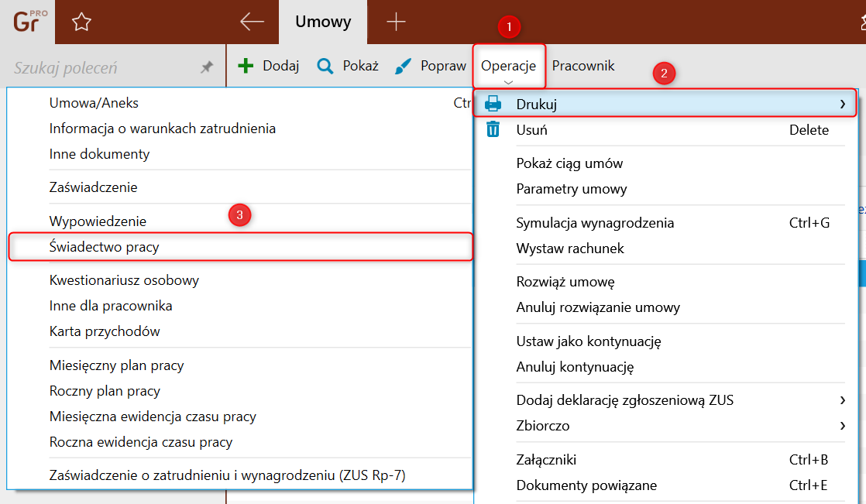The height and width of the screenshot is (504, 866).
Task: Go back using the left arrow
Action: coord(252,22)
